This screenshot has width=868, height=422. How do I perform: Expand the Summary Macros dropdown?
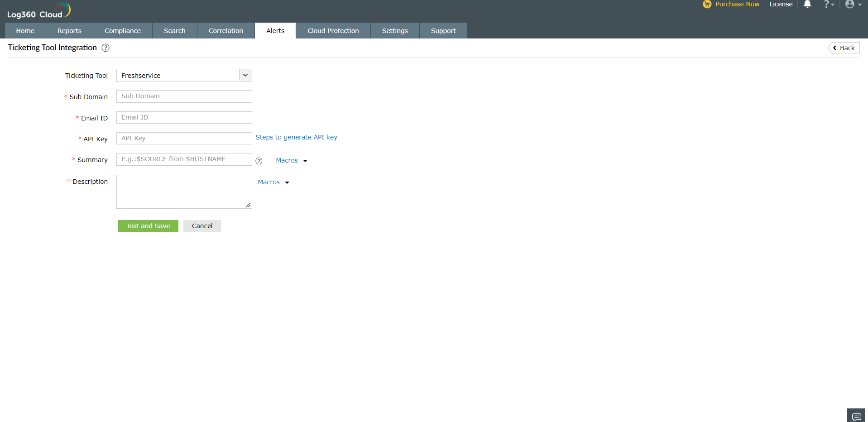click(292, 161)
